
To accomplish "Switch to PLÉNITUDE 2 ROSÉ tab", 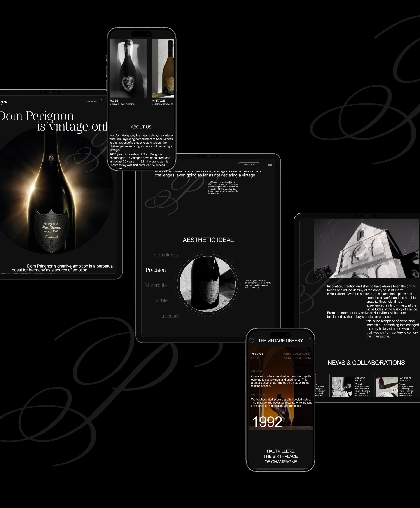I will coord(296,354).
